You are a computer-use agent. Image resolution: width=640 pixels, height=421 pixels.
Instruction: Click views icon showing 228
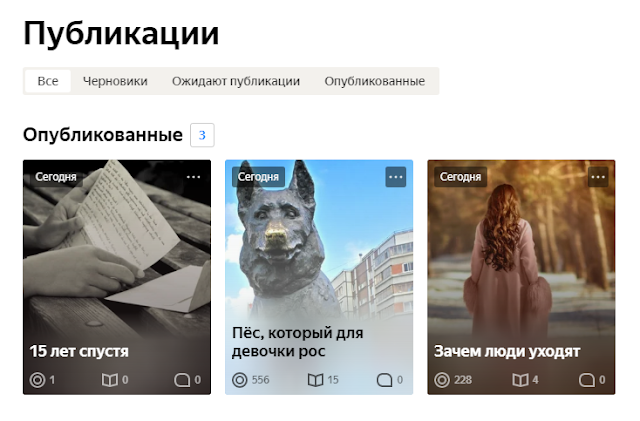442,380
